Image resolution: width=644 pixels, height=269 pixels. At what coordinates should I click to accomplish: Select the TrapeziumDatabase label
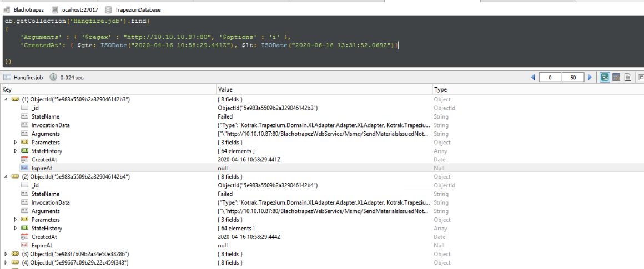(138, 9)
